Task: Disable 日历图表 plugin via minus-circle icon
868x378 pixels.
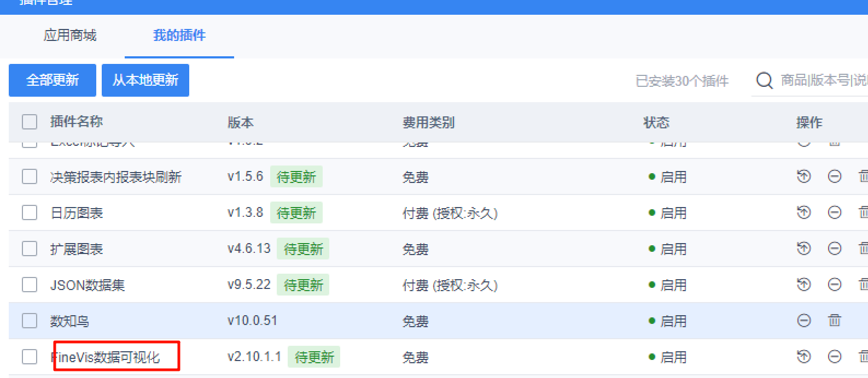Action: pyautogui.click(x=835, y=212)
